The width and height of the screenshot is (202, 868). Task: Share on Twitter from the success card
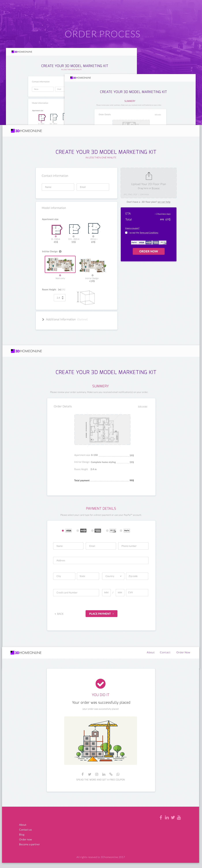[90, 774]
